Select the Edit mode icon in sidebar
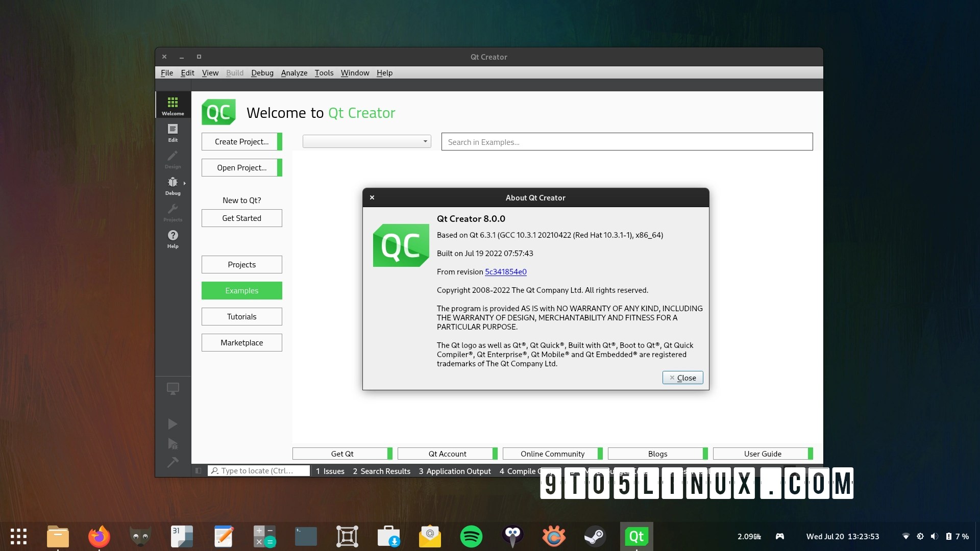The image size is (980, 551). pos(173,133)
